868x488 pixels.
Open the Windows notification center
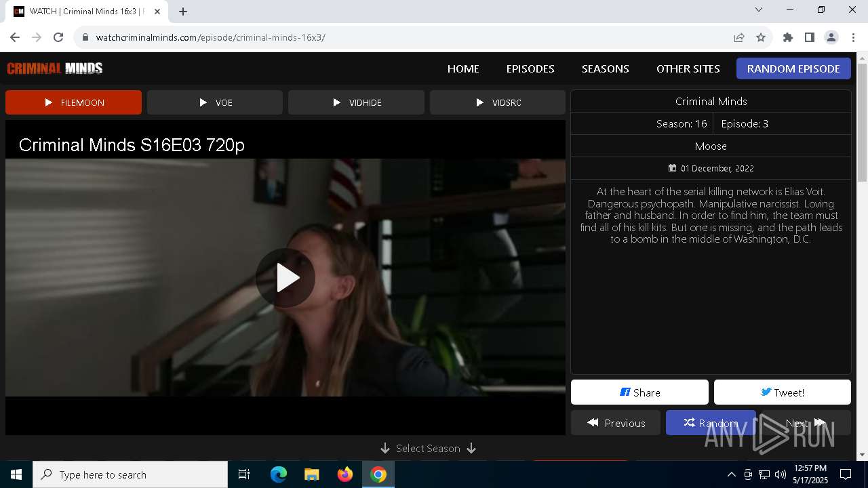[x=846, y=474]
